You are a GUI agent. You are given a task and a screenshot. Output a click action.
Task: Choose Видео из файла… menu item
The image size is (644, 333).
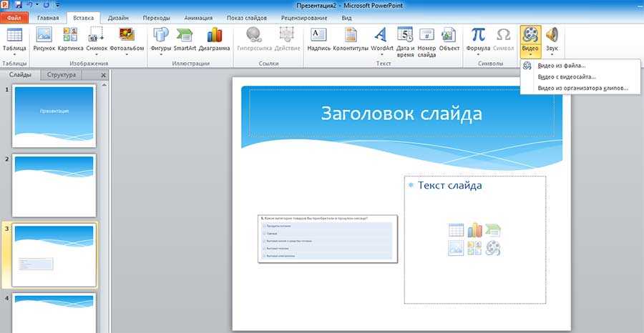(x=580, y=66)
